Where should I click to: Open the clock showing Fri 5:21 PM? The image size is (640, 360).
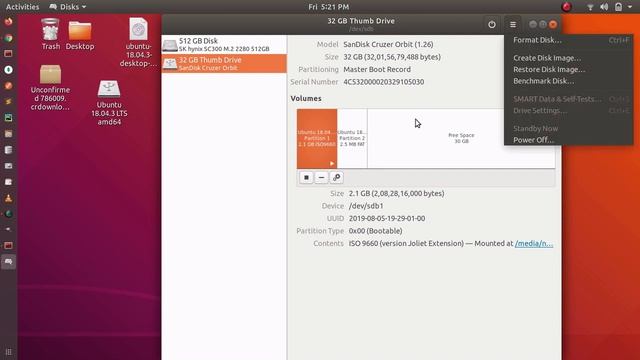[329, 7]
